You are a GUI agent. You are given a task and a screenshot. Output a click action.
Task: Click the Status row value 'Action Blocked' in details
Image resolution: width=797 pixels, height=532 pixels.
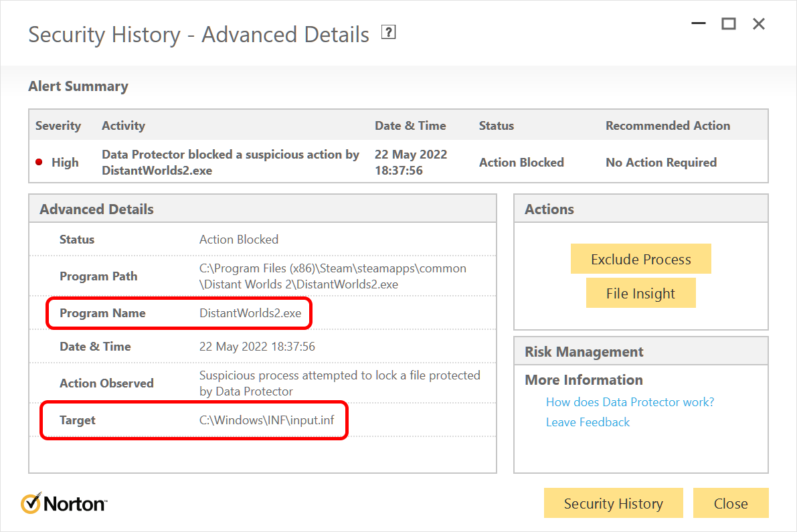click(238, 240)
